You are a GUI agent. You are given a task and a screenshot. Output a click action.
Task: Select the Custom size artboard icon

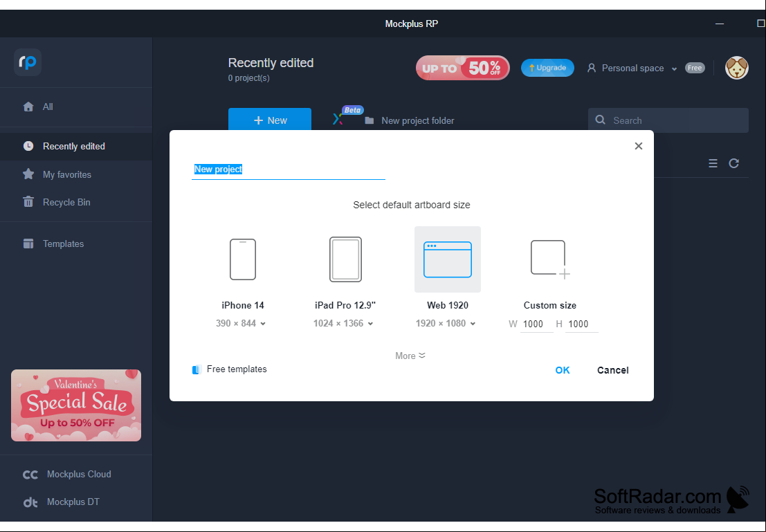(x=550, y=259)
